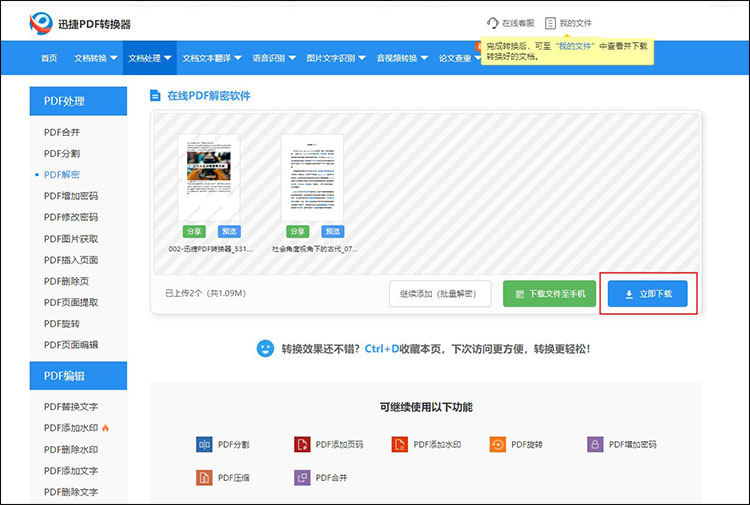Click the PDF编辑 sidebar header
Viewport: 750px width, 505px height.
coord(78,376)
